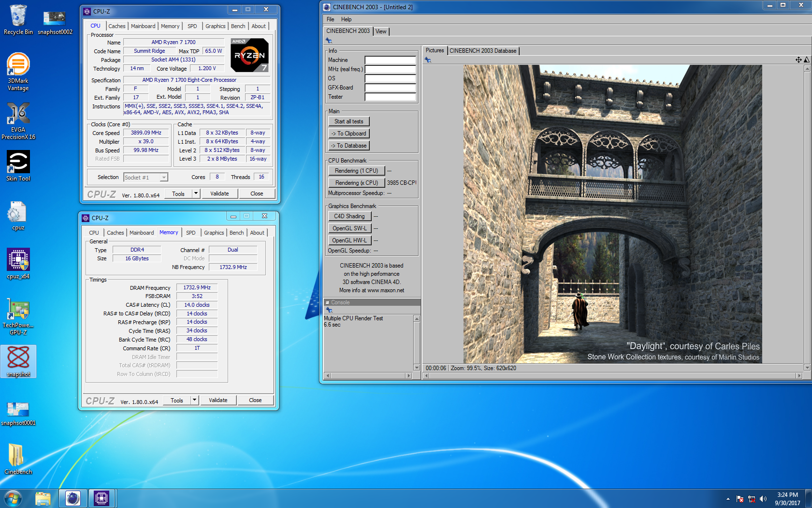This screenshot has height=508, width=812.
Task: Click the pin icon under the Pictures tab
Action: pos(428,60)
